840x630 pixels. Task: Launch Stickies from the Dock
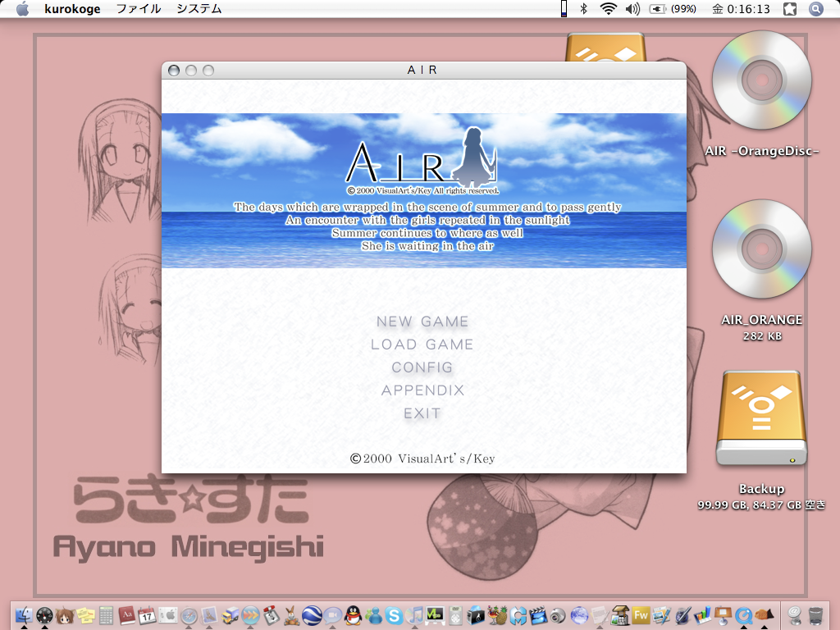click(85, 615)
